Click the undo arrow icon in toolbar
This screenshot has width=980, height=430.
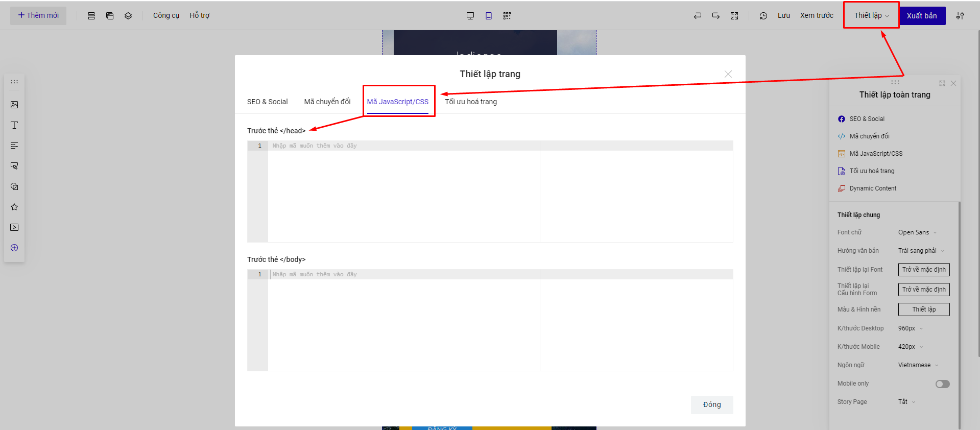click(698, 16)
